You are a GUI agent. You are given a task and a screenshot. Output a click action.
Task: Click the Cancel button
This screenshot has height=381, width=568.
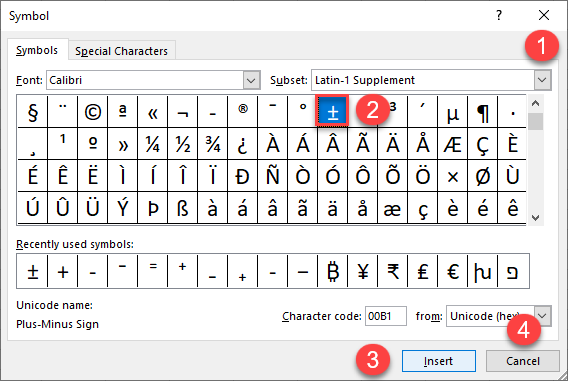pos(523,361)
